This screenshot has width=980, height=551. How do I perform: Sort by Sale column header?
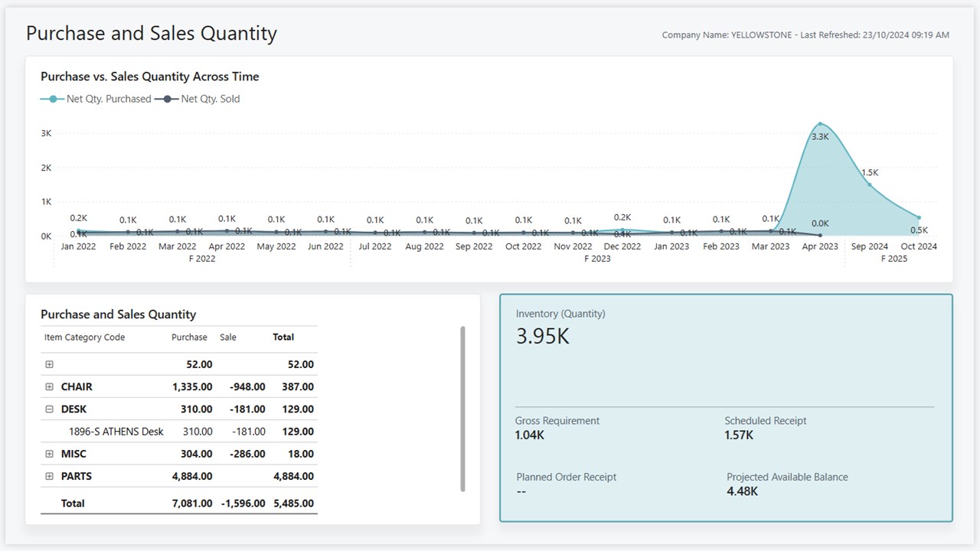pyautogui.click(x=228, y=337)
